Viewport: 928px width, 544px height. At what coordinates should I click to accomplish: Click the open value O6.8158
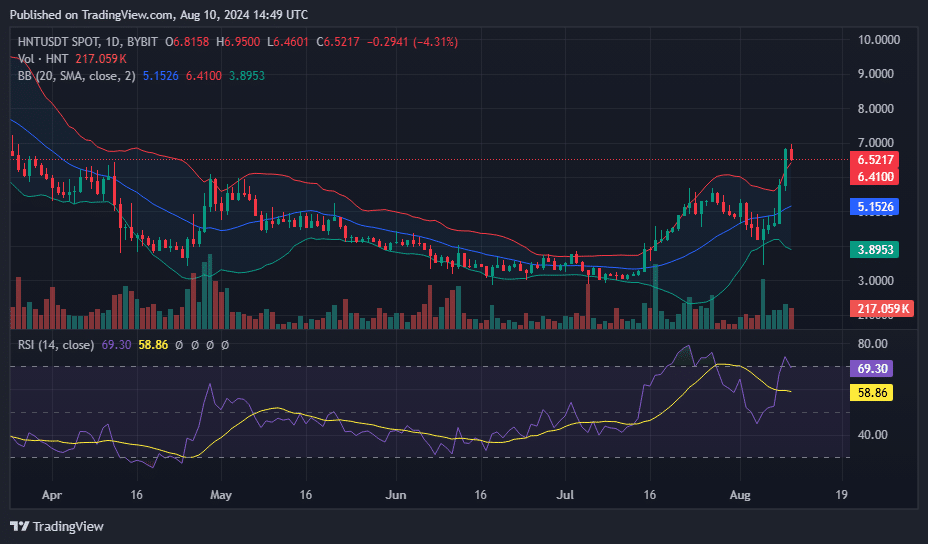(187, 42)
